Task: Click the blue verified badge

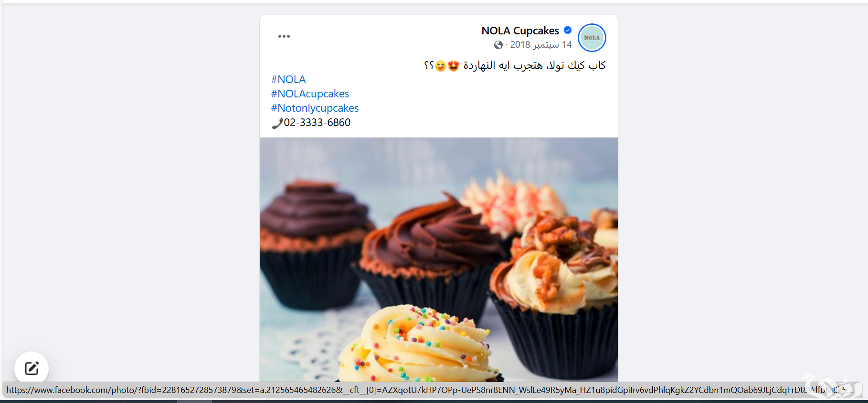Action: click(568, 30)
